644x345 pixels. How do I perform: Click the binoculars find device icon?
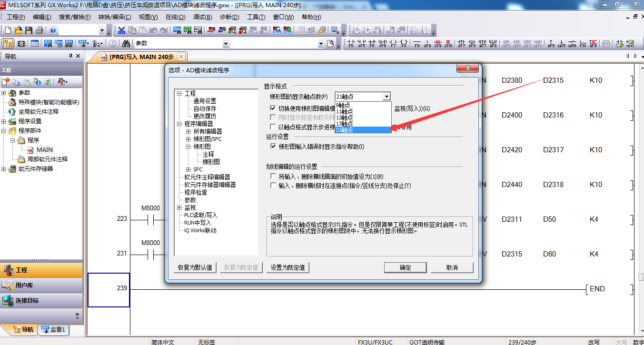(x=126, y=44)
